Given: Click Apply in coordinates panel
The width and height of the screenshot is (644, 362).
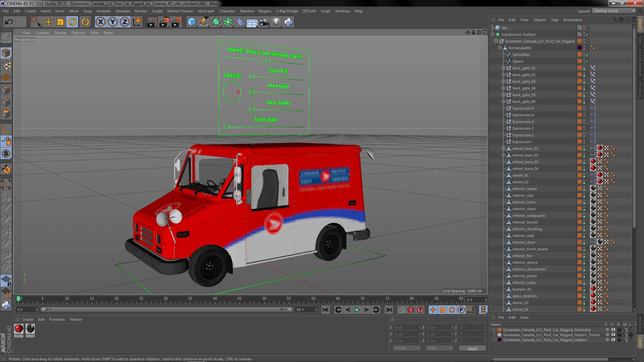Looking at the screenshot, I should point(472,349).
